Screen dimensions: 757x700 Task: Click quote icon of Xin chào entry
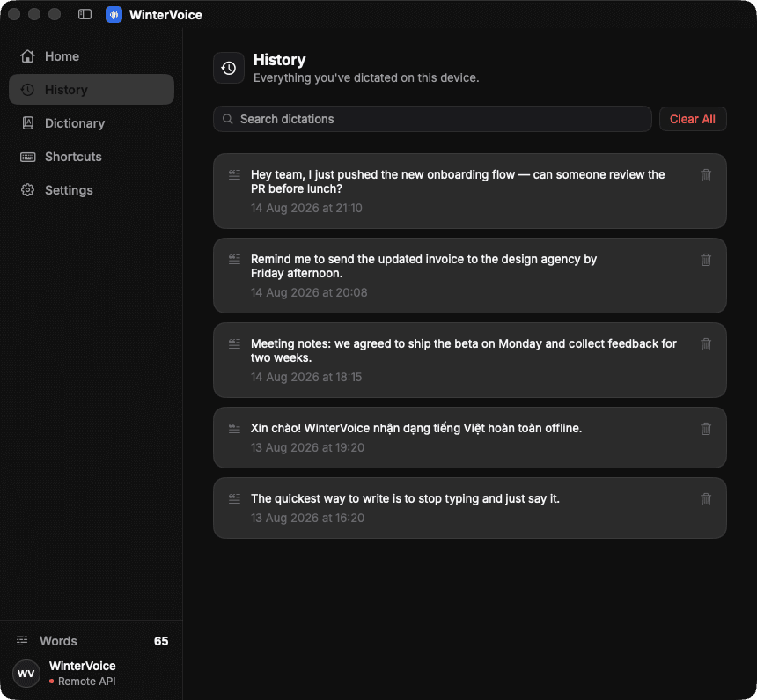pyautogui.click(x=234, y=428)
